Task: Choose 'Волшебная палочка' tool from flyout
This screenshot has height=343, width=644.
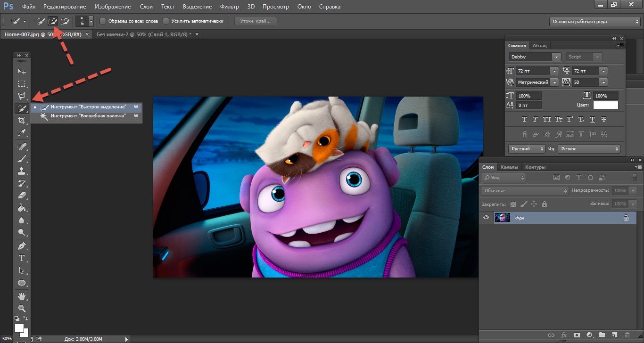Action: tap(88, 116)
